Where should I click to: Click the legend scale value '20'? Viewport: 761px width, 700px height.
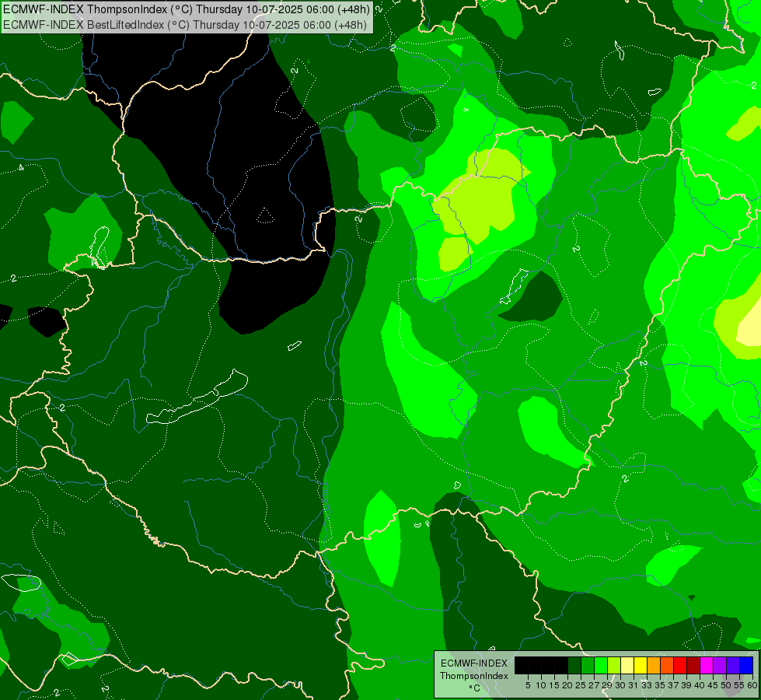[568, 685]
